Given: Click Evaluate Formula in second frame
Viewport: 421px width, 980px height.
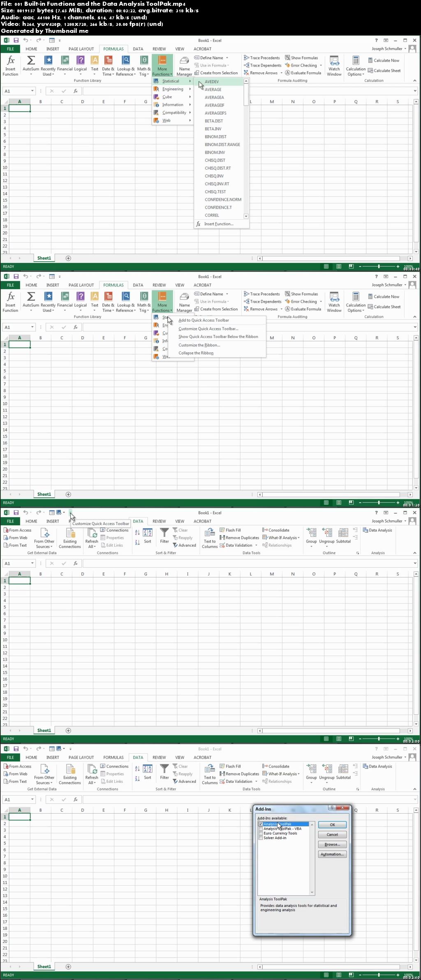Looking at the screenshot, I should pyautogui.click(x=303, y=309).
